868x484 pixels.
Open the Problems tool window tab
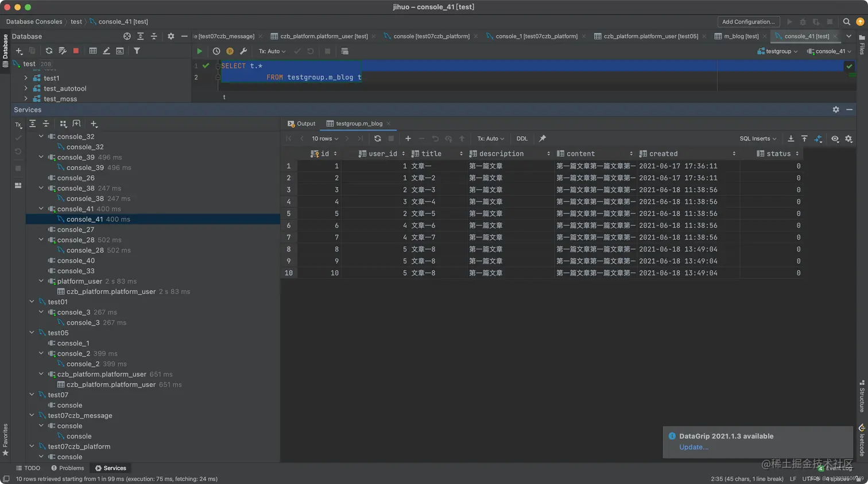pos(67,468)
